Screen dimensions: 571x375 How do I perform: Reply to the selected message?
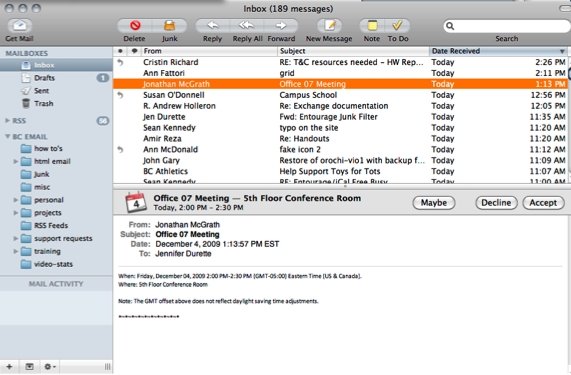pyautogui.click(x=213, y=25)
